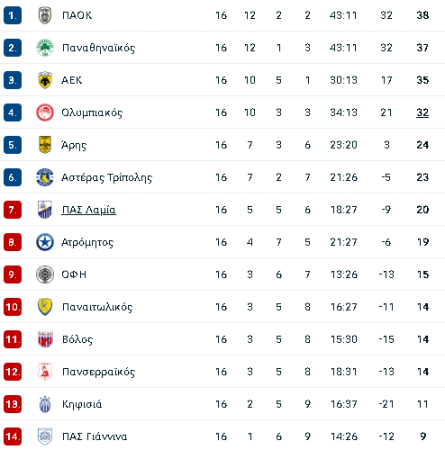Click the Βόλος red-blue crest

click(x=45, y=339)
